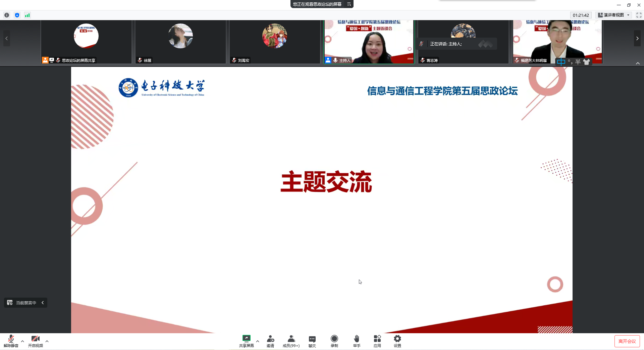Open meeting settings (设置) gear

click(397, 341)
